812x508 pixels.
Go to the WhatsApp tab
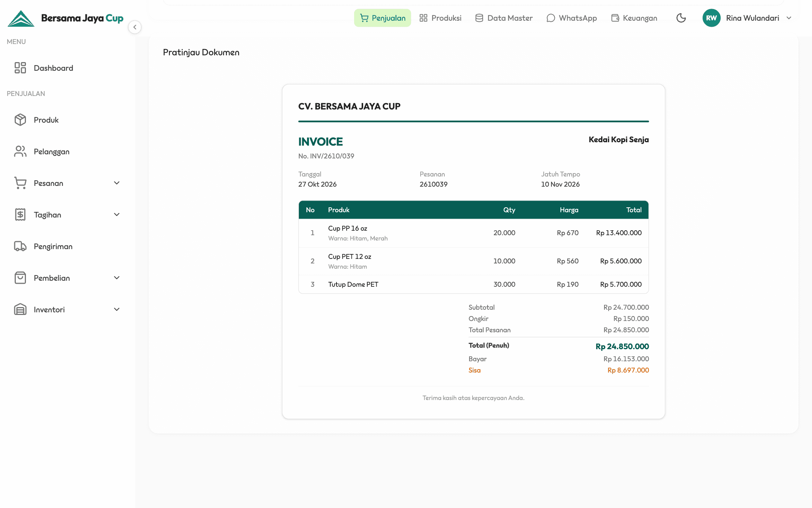tap(571, 18)
